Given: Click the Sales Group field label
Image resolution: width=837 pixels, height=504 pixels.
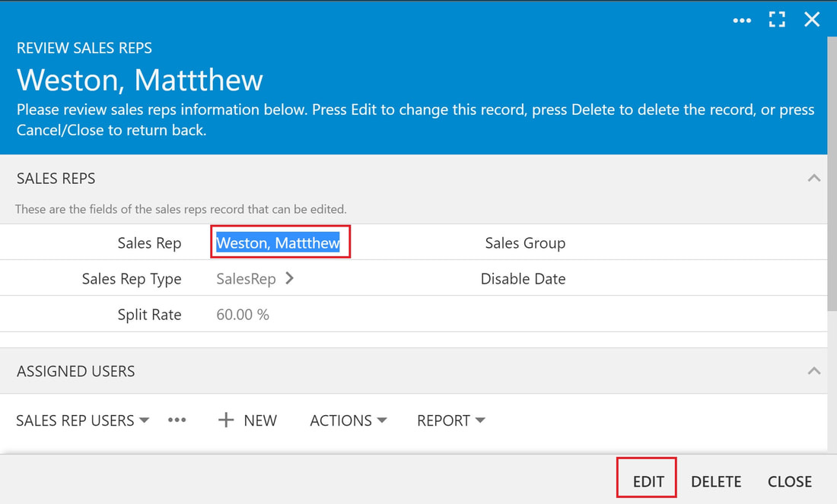Looking at the screenshot, I should point(525,242).
